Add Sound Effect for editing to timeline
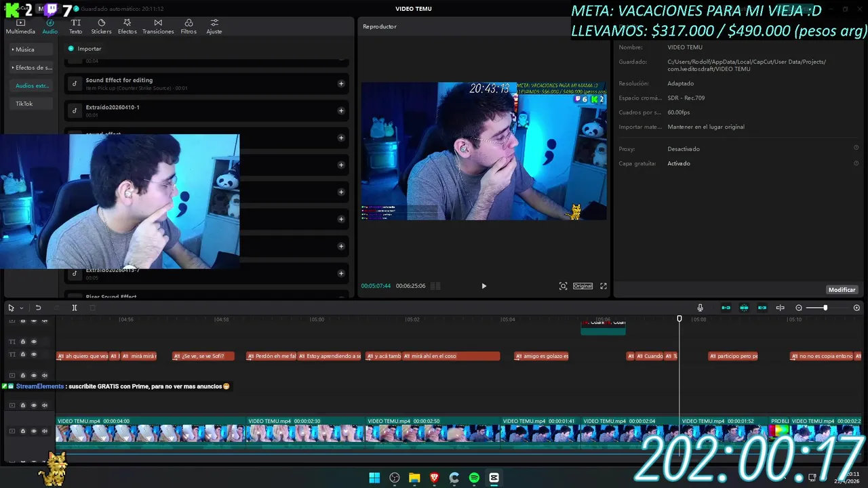 [x=341, y=84]
